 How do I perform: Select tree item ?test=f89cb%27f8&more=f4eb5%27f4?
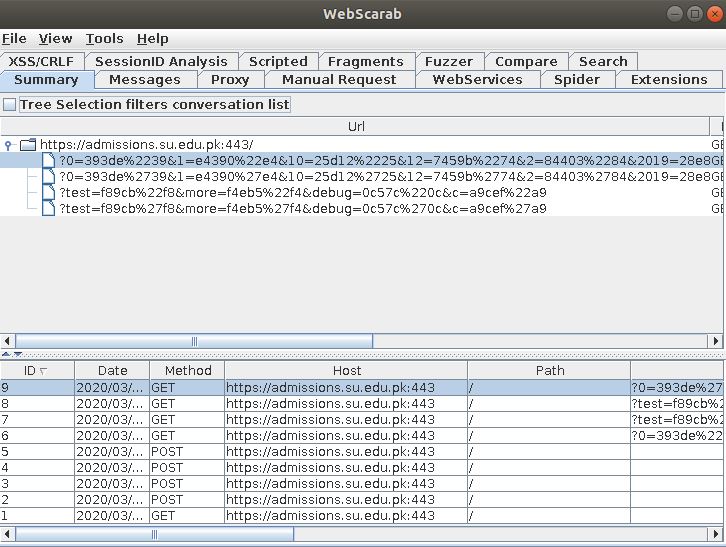[303, 209]
